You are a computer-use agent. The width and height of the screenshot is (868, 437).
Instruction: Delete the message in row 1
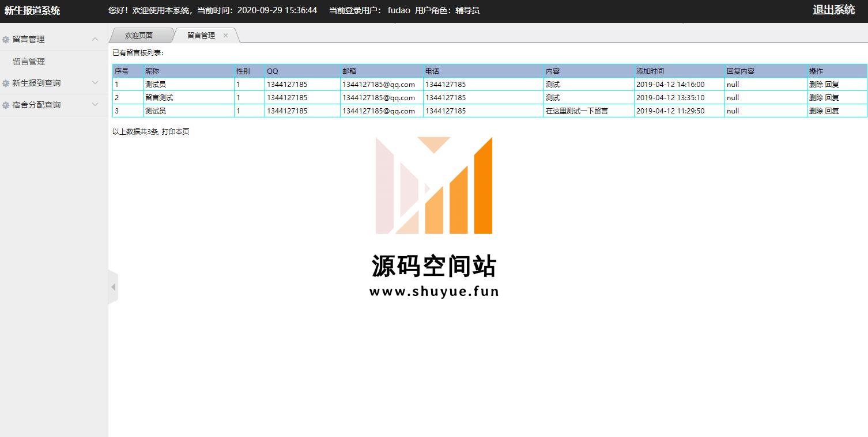(816, 84)
